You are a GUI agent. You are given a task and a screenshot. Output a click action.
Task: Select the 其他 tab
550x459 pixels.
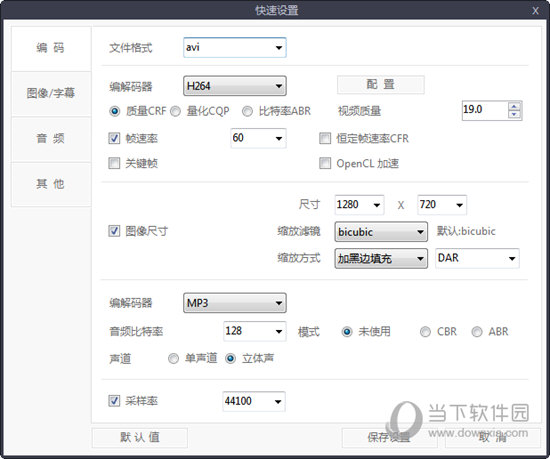pos(51,184)
